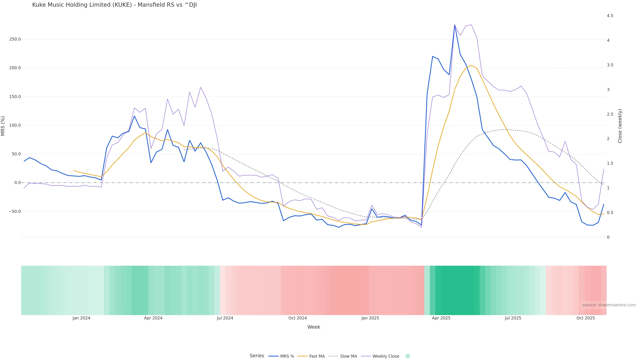Click the purple Weekly Close legend line icon
This screenshot has height=362, width=644.
click(366, 356)
